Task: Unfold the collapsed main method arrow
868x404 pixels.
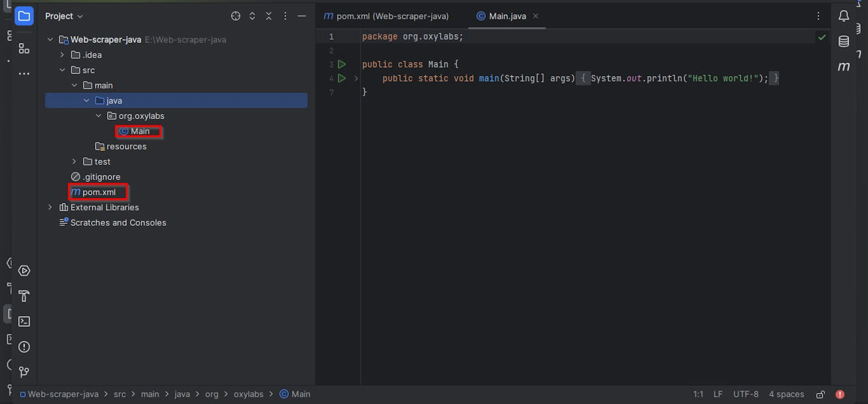Action: [x=356, y=78]
